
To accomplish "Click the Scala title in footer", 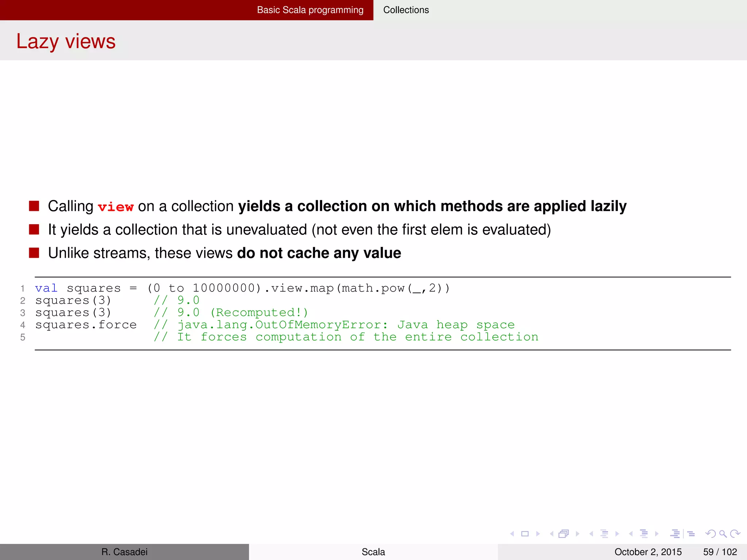I will tap(373, 552).
